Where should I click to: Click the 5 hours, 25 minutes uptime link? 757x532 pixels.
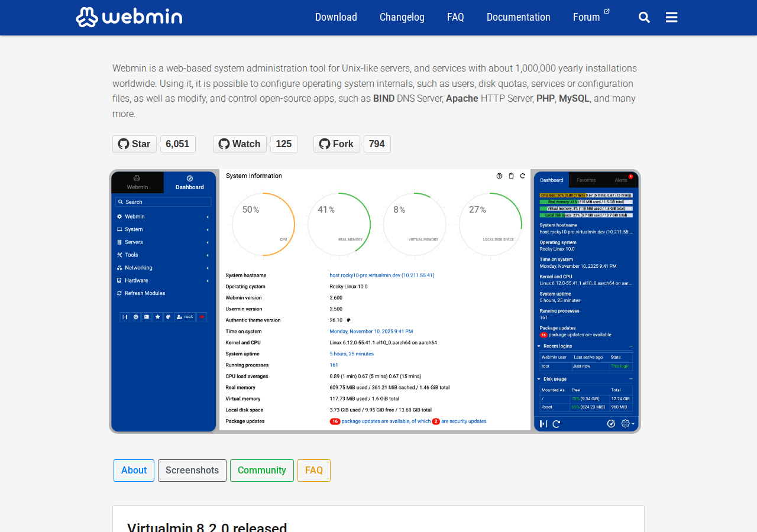352,354
